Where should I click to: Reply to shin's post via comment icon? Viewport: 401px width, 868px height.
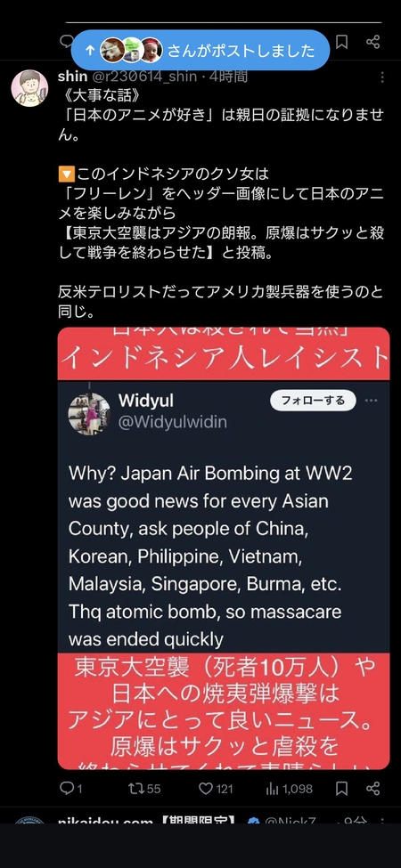[x=70, y=788]
